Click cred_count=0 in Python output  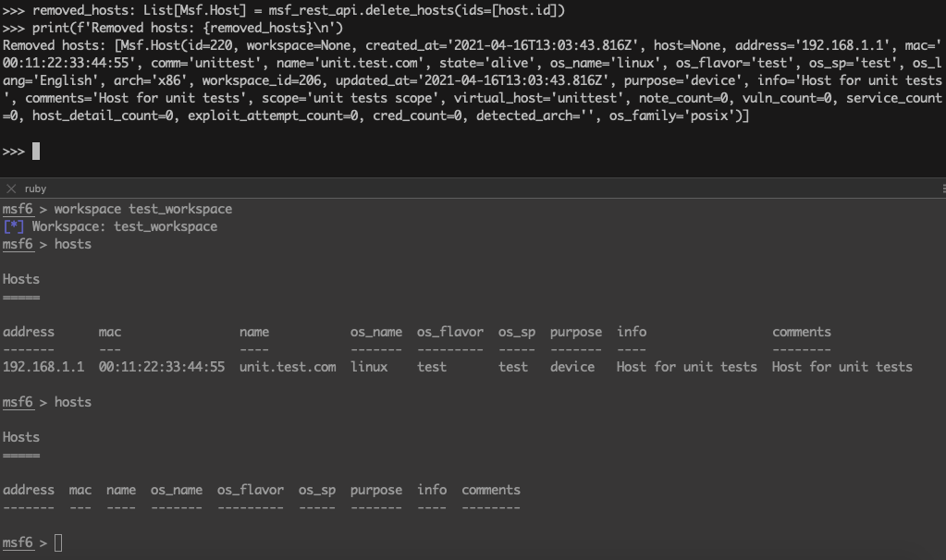tap(417, 116)
